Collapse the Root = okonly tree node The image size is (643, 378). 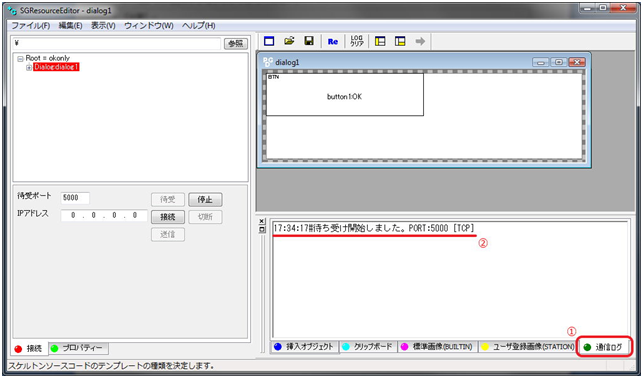tap(20, 59)
